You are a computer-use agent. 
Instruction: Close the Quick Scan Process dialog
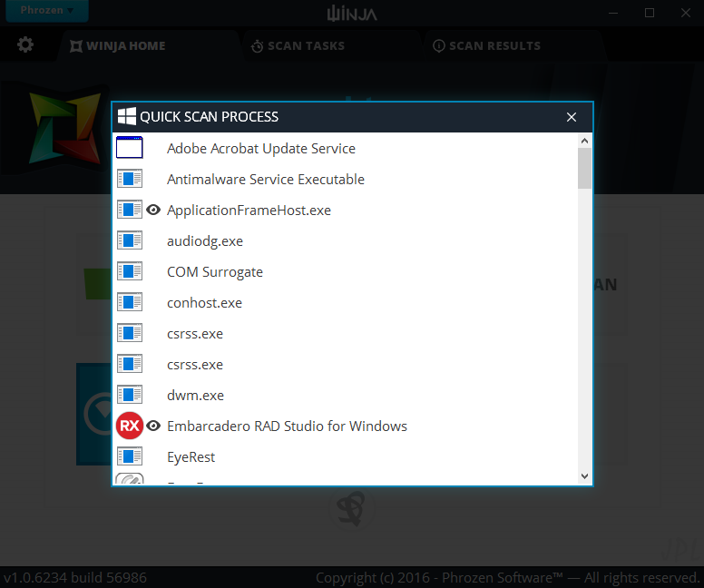coord(572,117)
